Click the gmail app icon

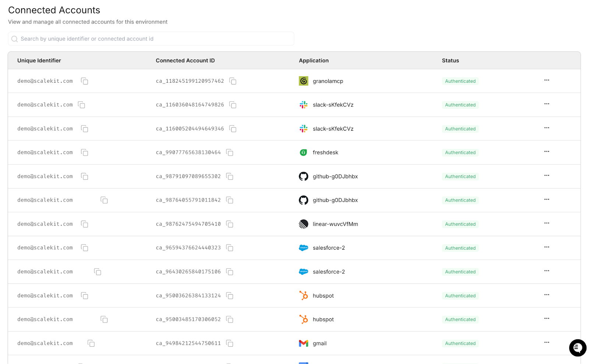click(x=303, y=343)
